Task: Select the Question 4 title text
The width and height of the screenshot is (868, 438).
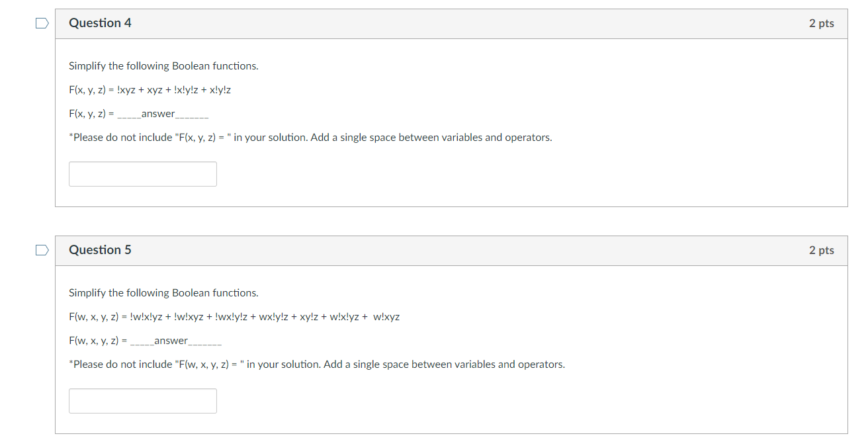Action: pos(100,22)
